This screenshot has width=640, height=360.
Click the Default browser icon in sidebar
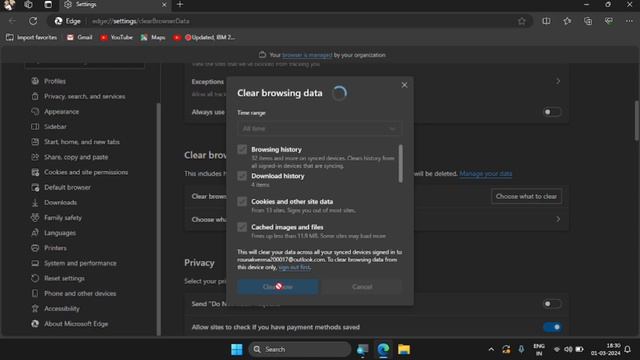click(x=35, y=187)
